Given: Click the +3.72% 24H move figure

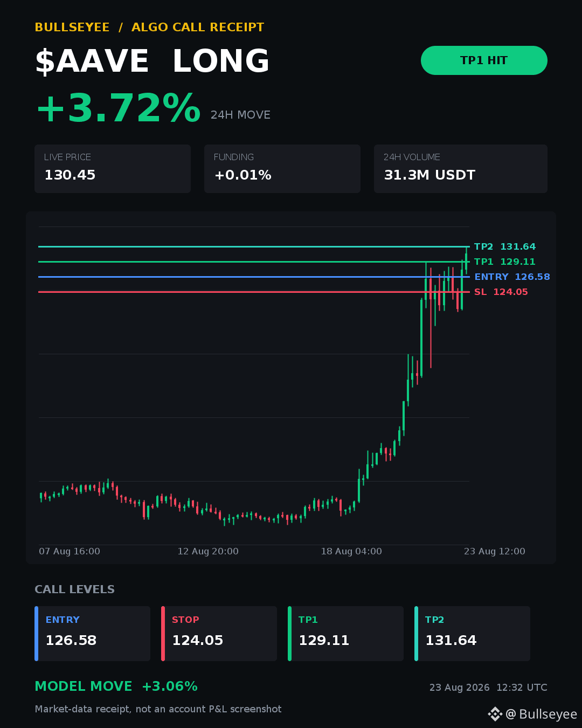Looking at the screenshot, I should (118, 108).
